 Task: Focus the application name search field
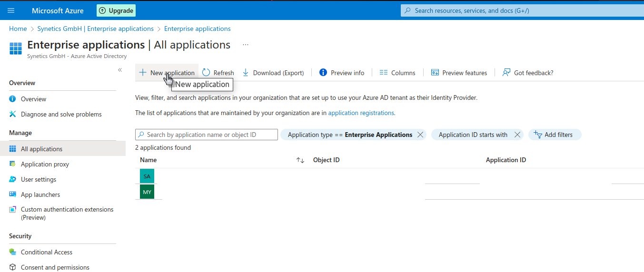coord(207,135)
